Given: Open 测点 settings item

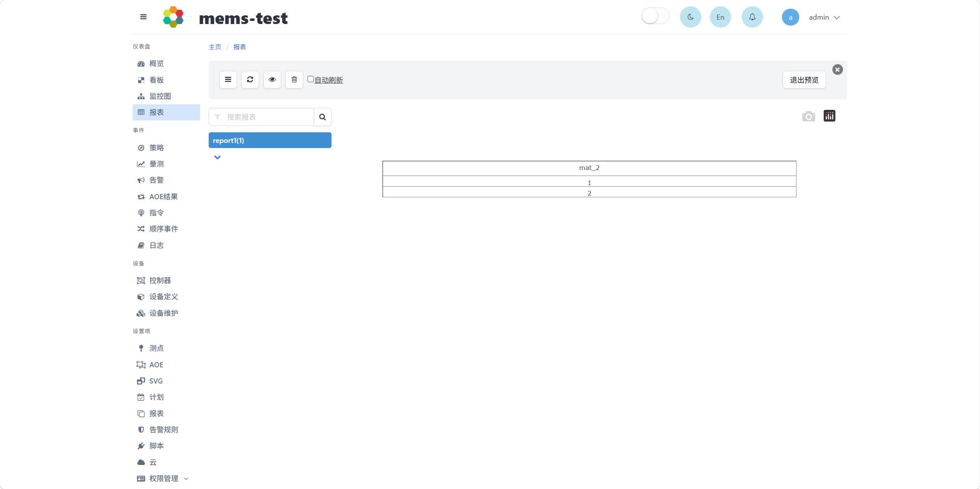Looking at the screenshot, I should pos(166,348).
